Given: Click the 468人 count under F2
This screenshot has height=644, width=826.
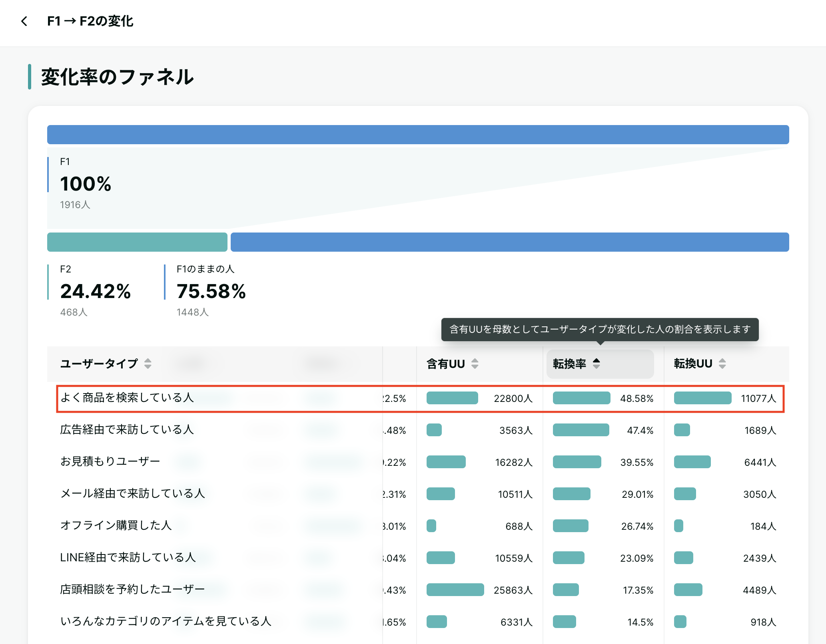Looking at the screenshot, I should (74, 312).
